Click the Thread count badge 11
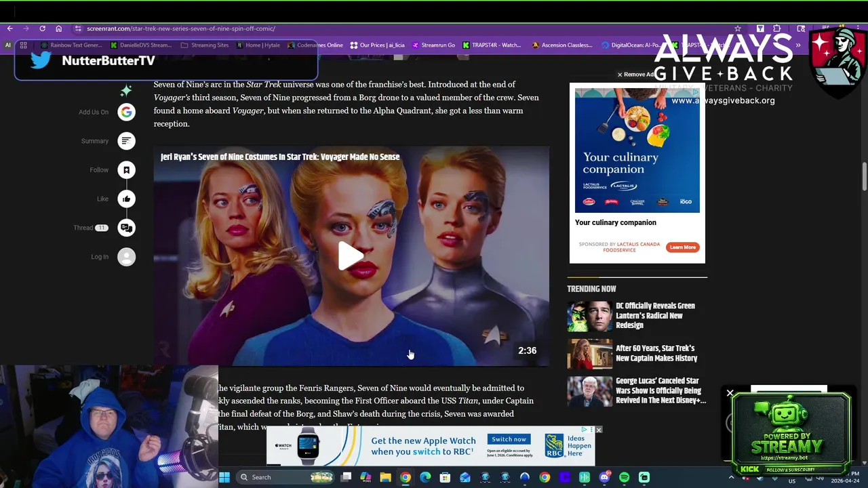The width and height of the screenshot is (868, 488). [x=102, y=228]
